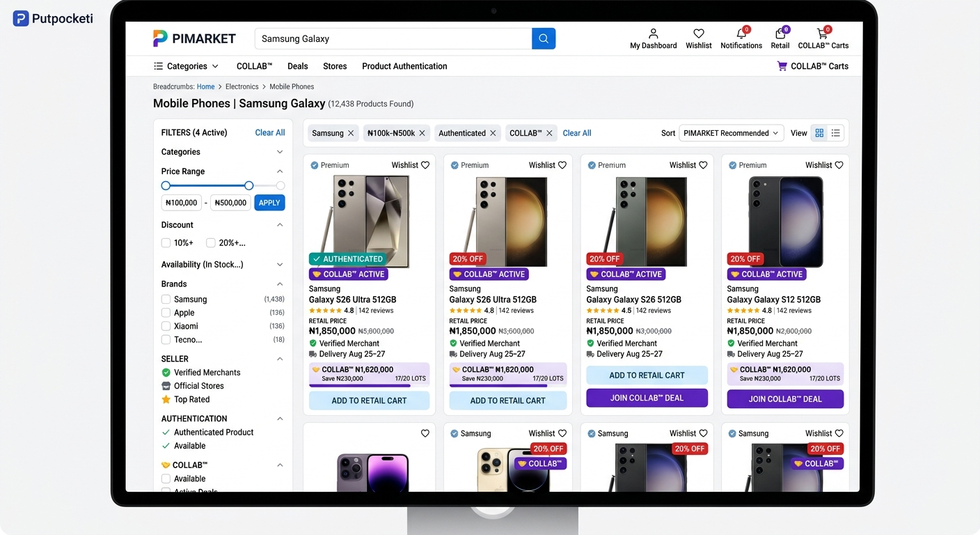The width and height of the screenshot is (980, 535).
Task: Click the minimum price slider handle
Action: click(x=166, y=185)
